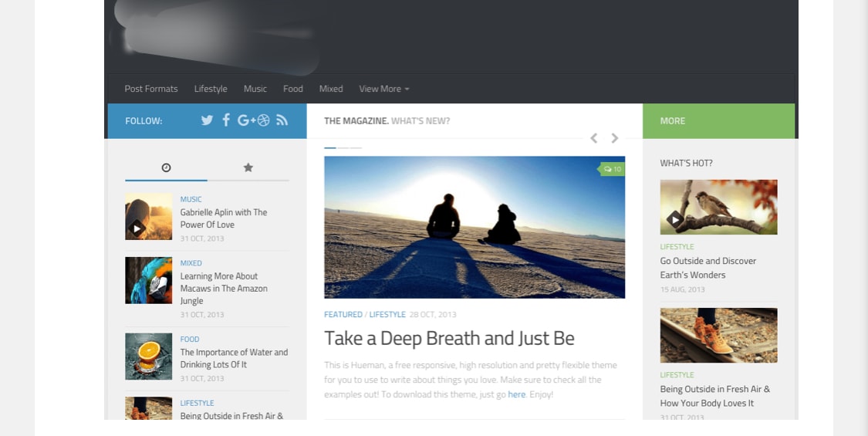Viewport: 868px width, 436px height.
Task: Click the 'WHAT'S HOT?' heading
Action: pyautogui.click(x=686, y=163)
